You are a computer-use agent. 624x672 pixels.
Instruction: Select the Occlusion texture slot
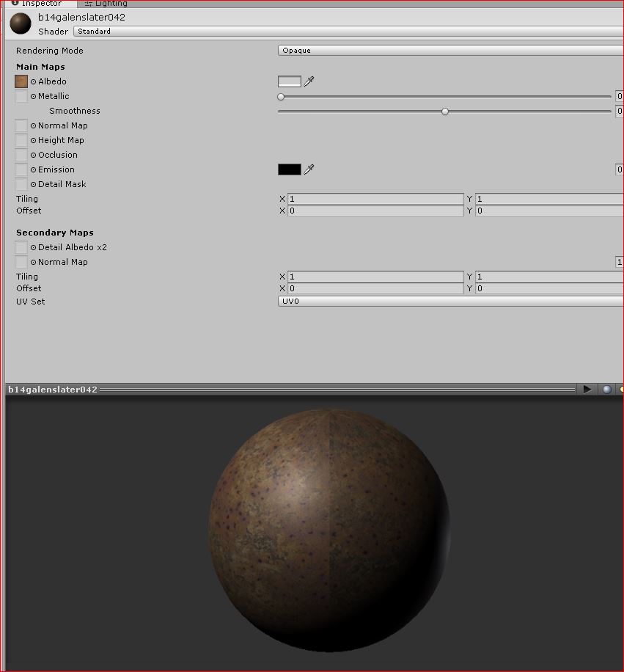[21, 155]
